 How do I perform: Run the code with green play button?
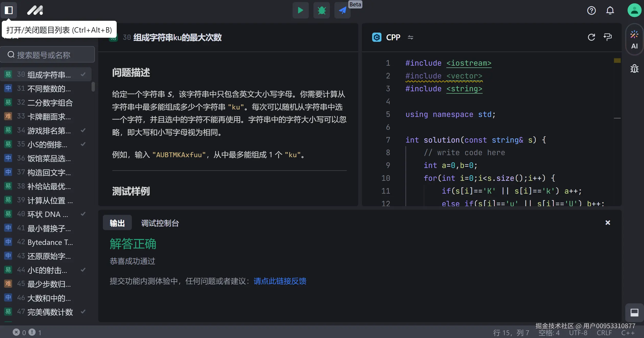click(300, 10)
